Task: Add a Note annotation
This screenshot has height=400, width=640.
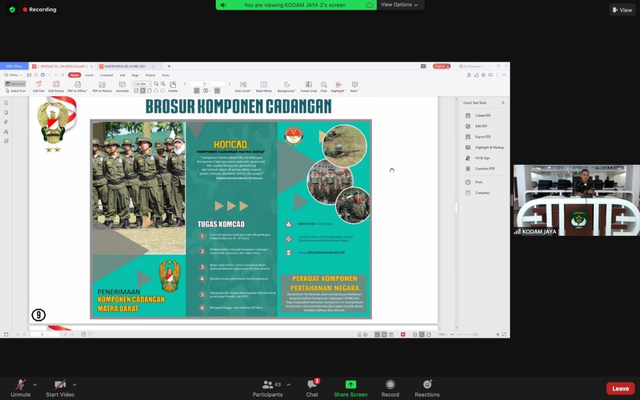Action: click(354, 87)
